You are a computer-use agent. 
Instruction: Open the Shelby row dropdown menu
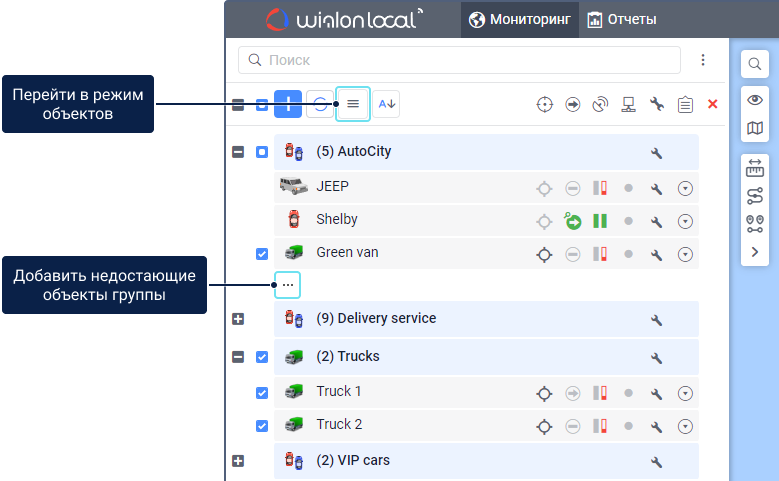click(685, 222)
